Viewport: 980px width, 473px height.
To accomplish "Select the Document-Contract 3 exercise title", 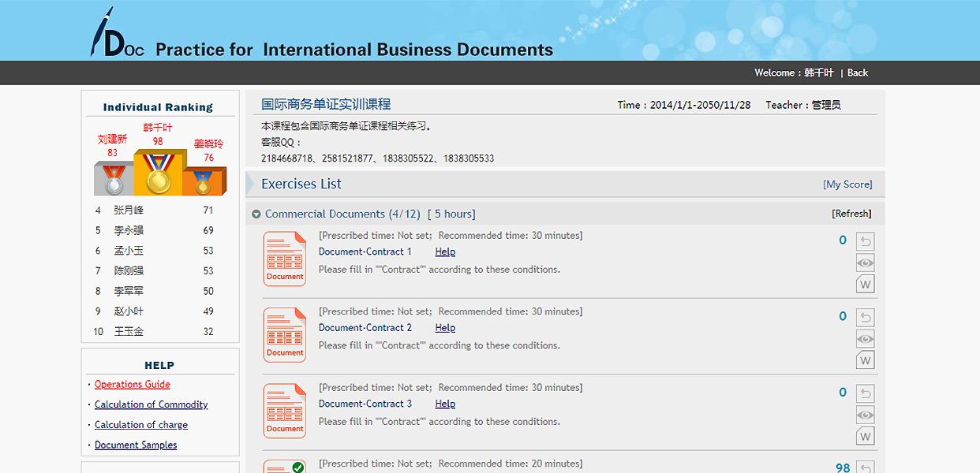I will pos(365,404).
